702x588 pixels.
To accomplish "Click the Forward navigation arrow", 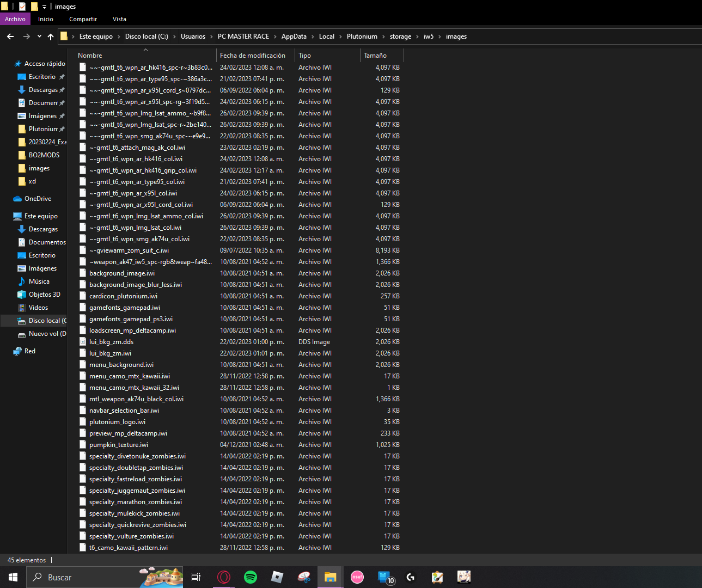I will point(26,36).
